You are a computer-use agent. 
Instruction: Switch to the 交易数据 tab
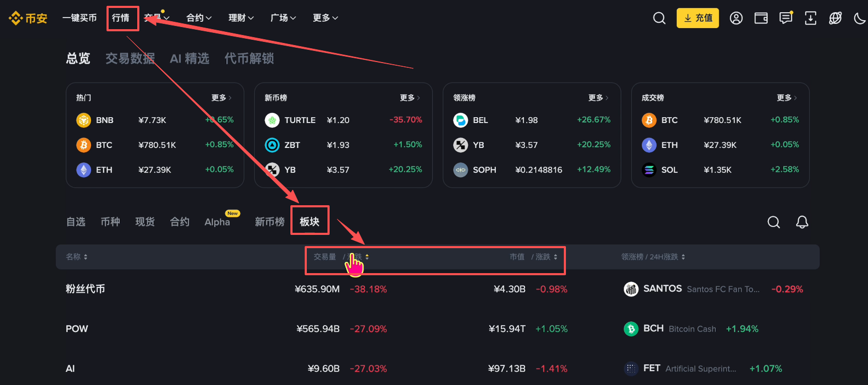pos(130,58)
